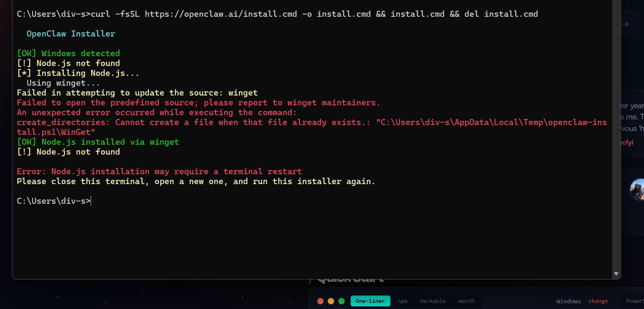644x309 pixels.
Task: Click the right-arrow submit icon near top right
Action: [x=625, y=24]
